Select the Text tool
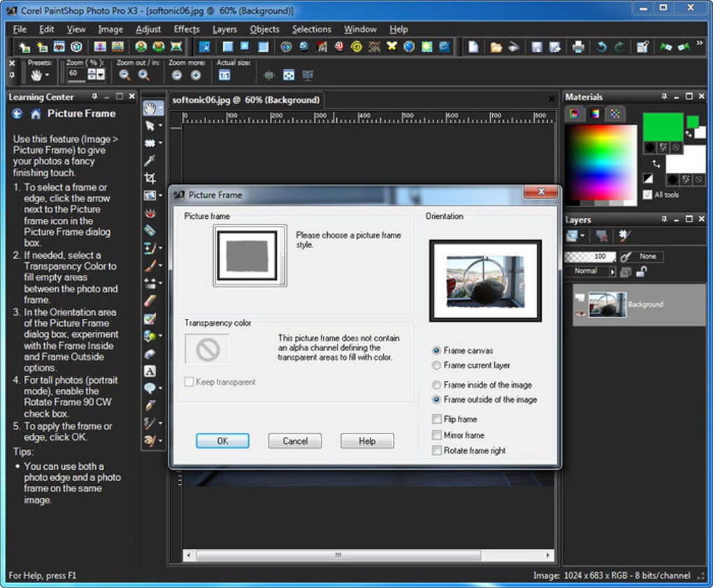The image size is (713, 588). (x=150, y=371)
